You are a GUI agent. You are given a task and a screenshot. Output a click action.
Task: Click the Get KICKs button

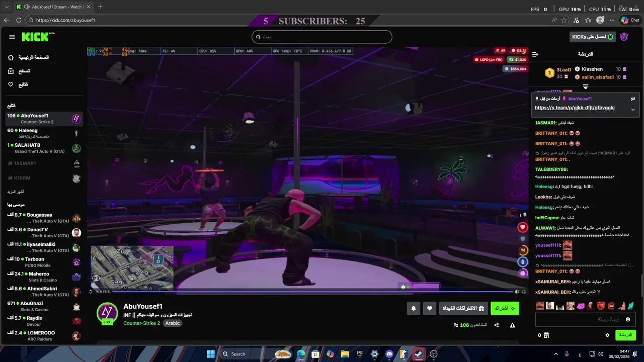coord(593,37)
